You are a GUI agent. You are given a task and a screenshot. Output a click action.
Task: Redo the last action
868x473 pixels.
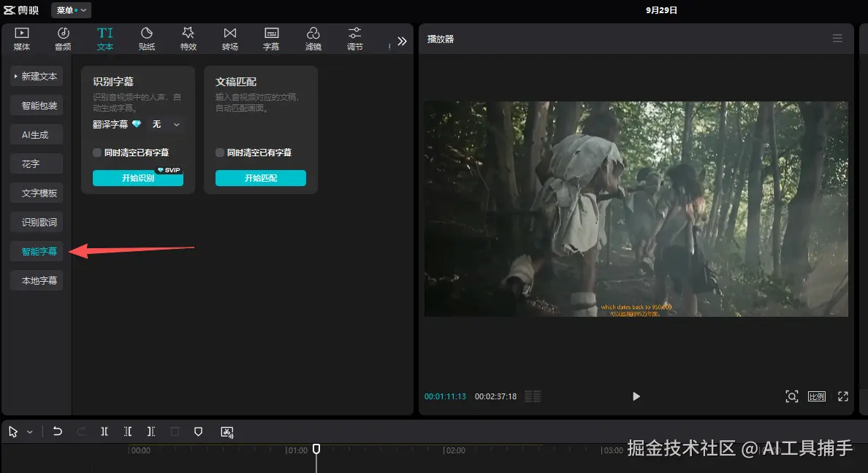pyautogui.click(x=81, y=431)
